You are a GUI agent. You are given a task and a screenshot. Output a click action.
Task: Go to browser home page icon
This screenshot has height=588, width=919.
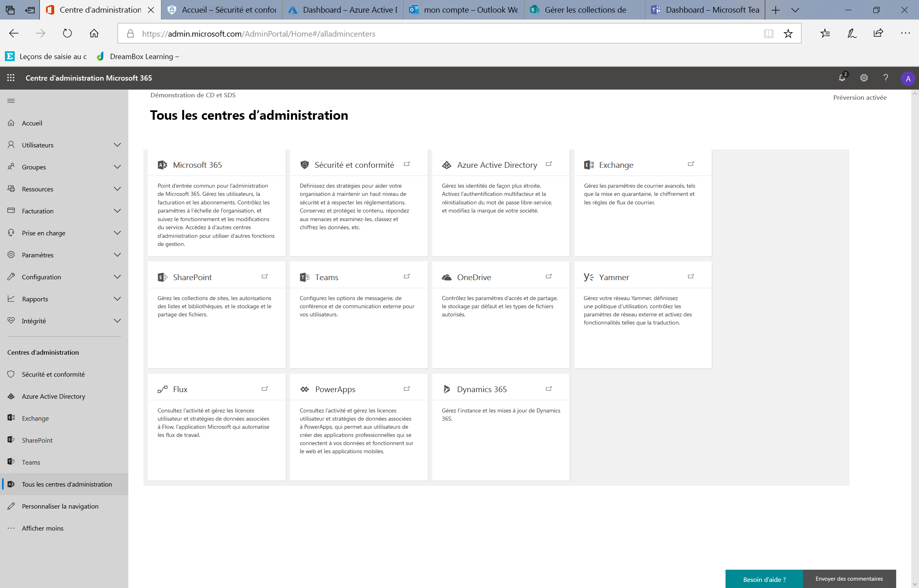pyautogui.click(x=94, y=33)
